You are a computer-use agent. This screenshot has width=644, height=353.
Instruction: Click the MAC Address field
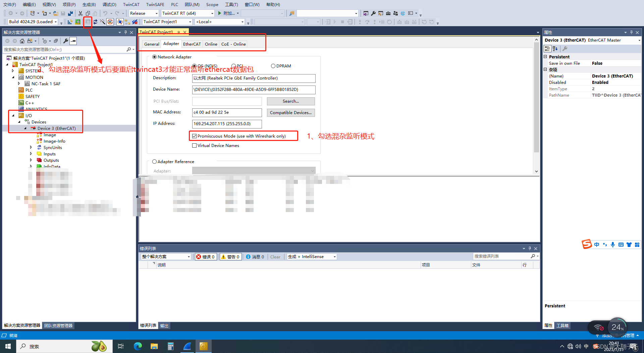[227, 112]
